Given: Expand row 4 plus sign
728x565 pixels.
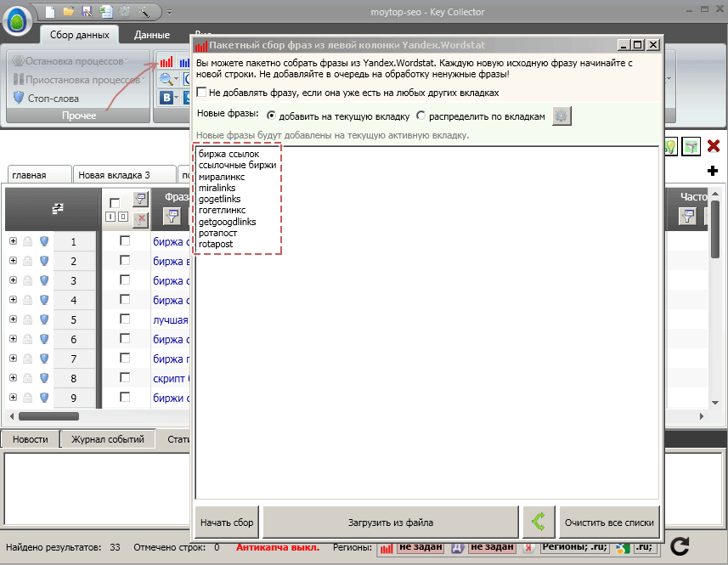Looking at the screenshot, I should click(x=13, y=299).
